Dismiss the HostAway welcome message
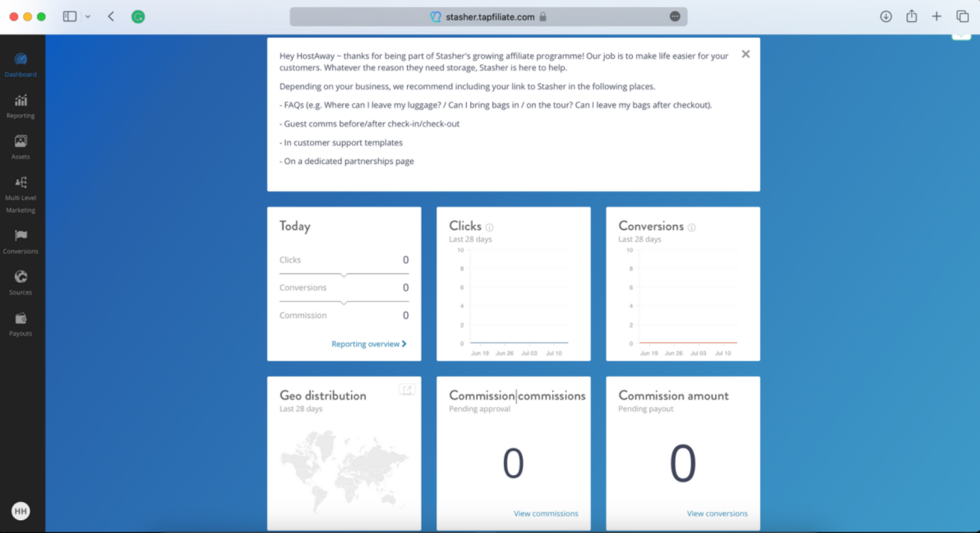 [745, 54]
